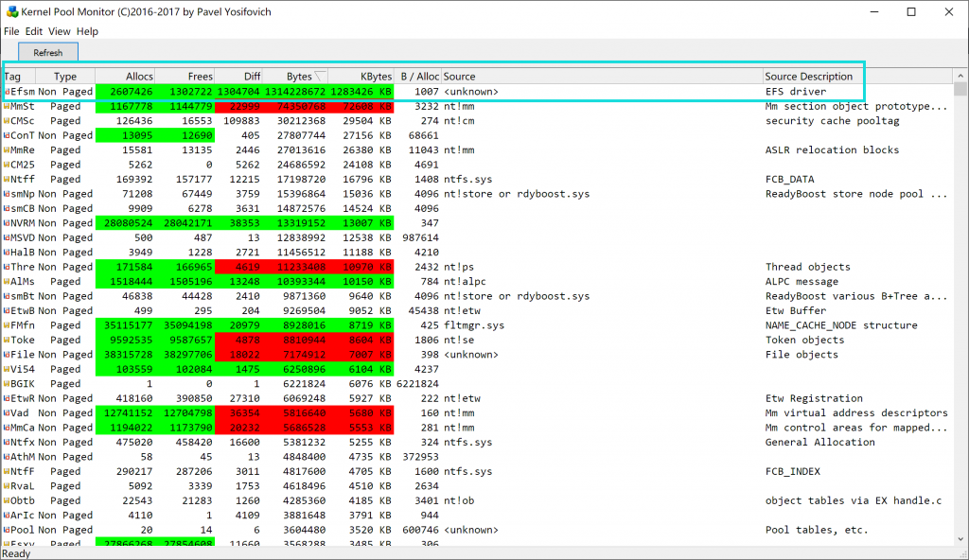969x560 pixels.
Task: Click the Refresh button
Action: (x=48, y=53)
